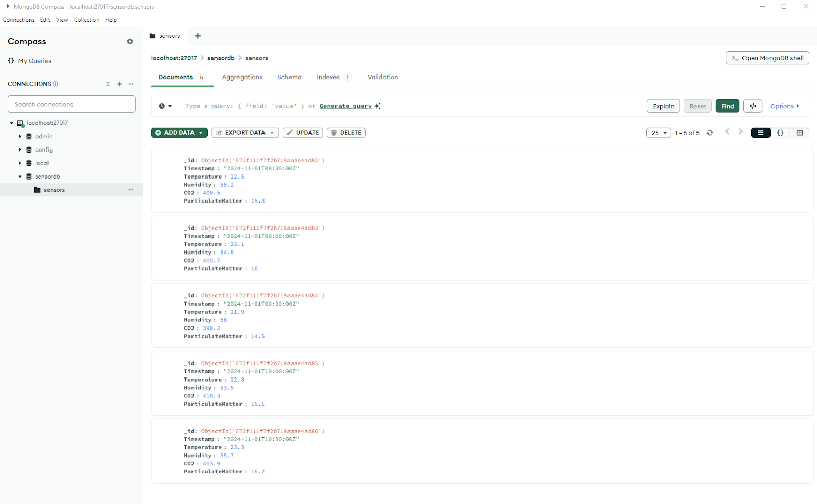Click localhost:27017 breadcrumb

tap(174, 58)
